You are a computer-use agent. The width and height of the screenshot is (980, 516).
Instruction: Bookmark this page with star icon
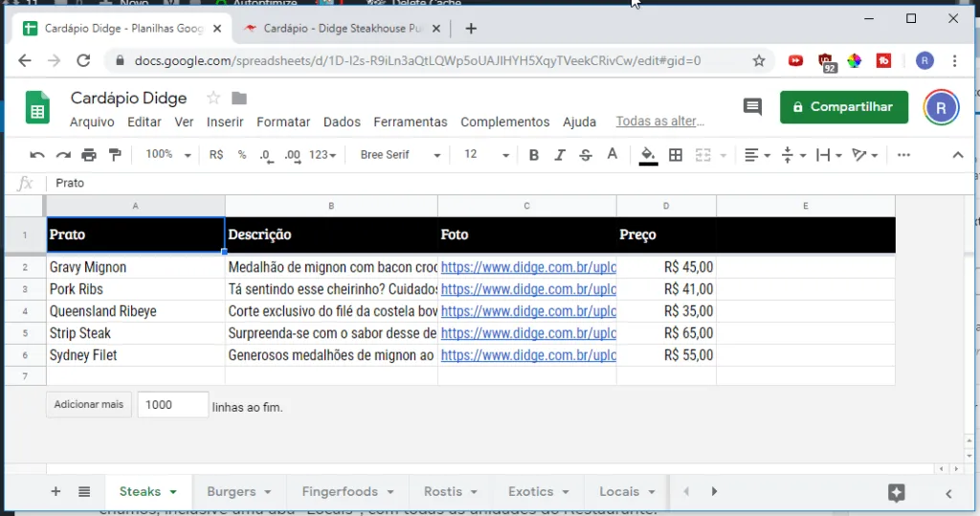pyautogui.click(x=759, y=60)
